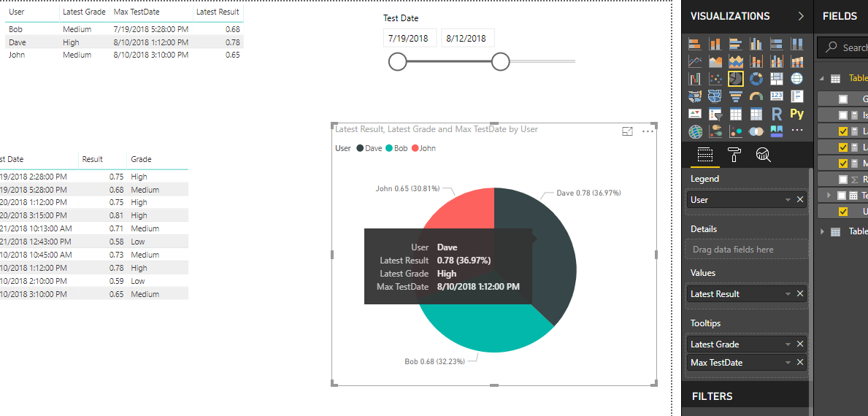Select the R script visual
The height and width of the screenshot is (416, 868).
[776, 115]
